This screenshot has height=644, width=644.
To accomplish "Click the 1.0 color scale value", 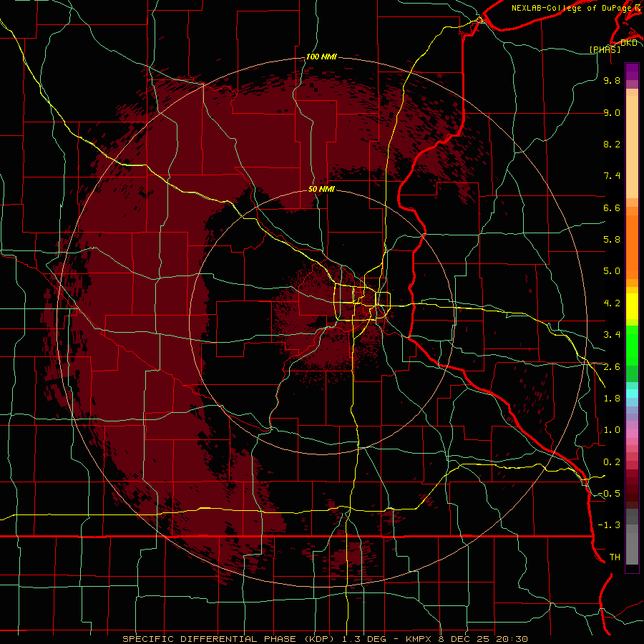I will click(612, 430).
